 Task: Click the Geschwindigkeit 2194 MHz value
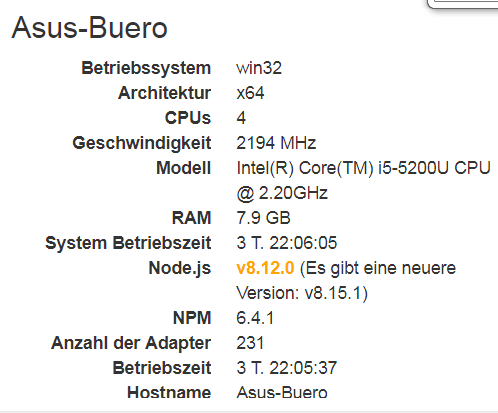click(276, 143)
